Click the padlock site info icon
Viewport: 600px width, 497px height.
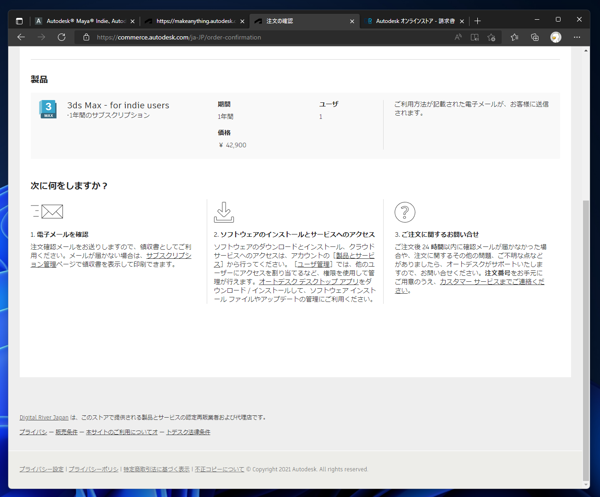(x=86, y=37)
